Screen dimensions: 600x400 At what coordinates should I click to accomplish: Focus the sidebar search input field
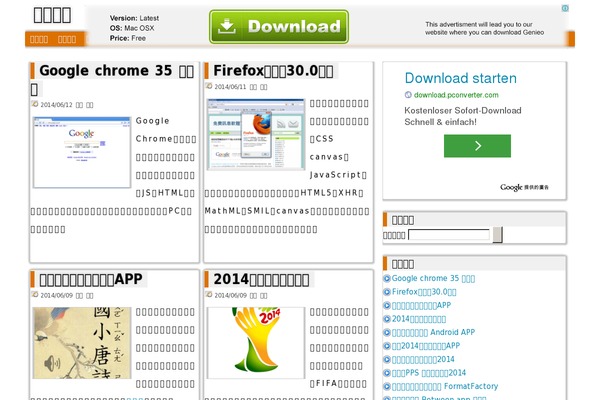[x=449, y=235]
